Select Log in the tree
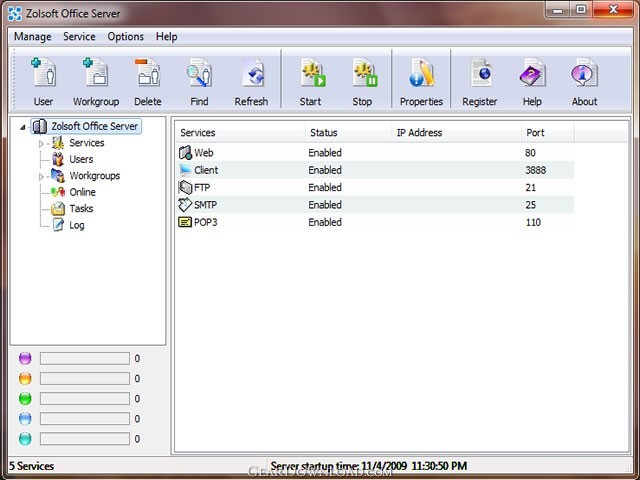 point(77,225)
